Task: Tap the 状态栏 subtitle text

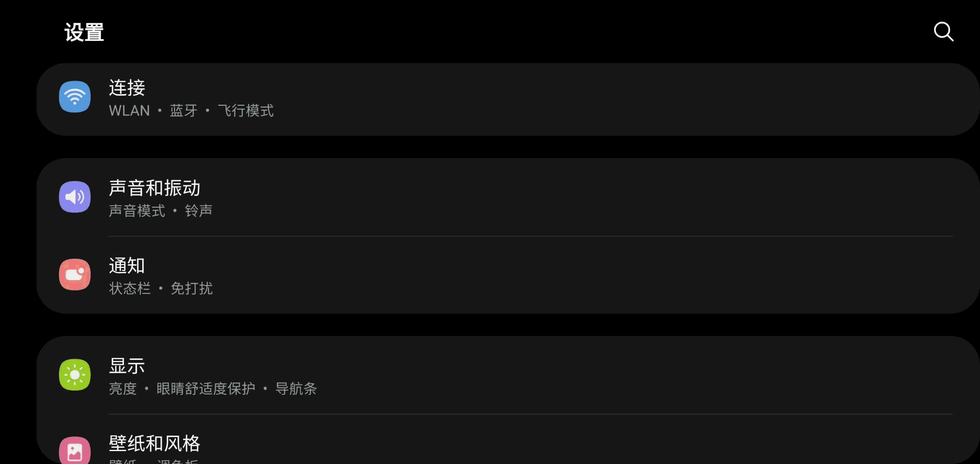Action: tap(130, 289)
